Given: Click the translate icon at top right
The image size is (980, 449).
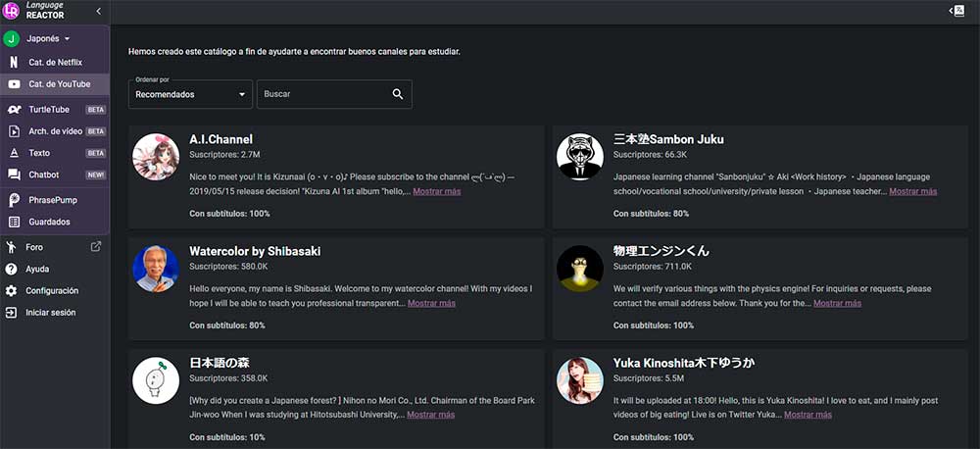Looking at the screenshot, I should pos(957,11).
